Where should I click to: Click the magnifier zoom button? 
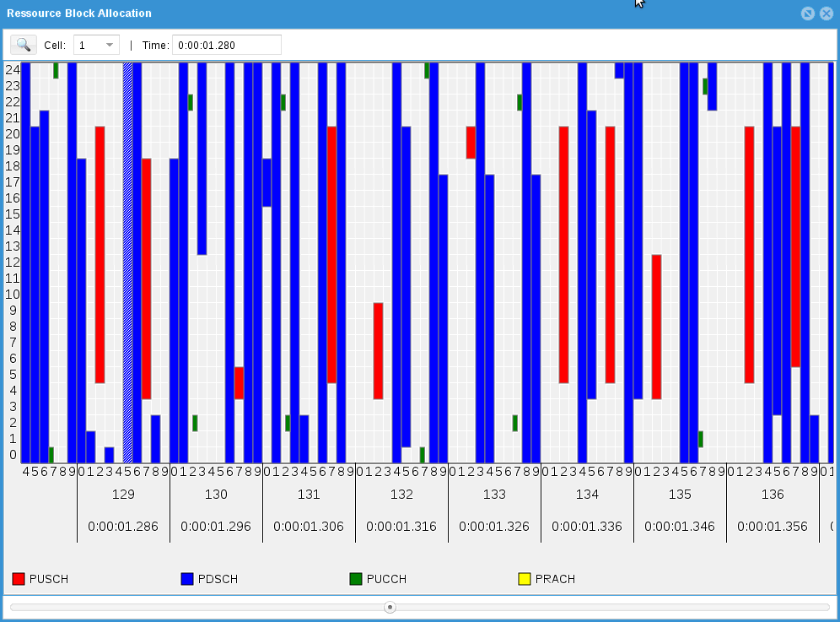coord(24,45)
